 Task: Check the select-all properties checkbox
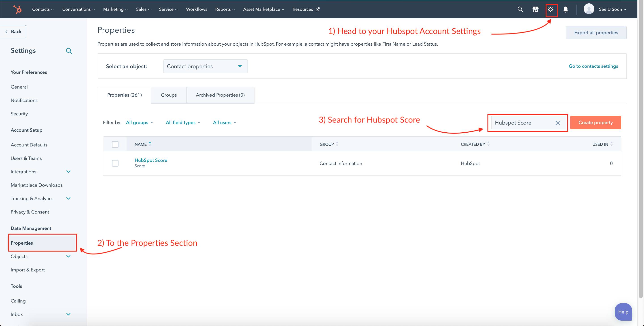pos(115,144)
